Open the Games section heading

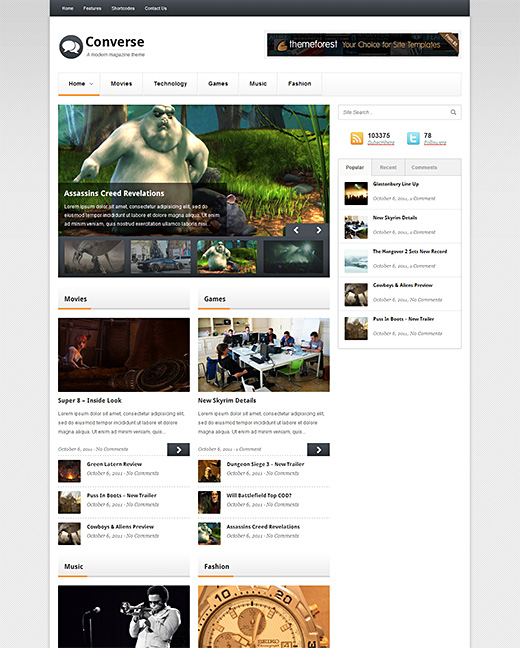pyautogui.click(x=215, y=299)
